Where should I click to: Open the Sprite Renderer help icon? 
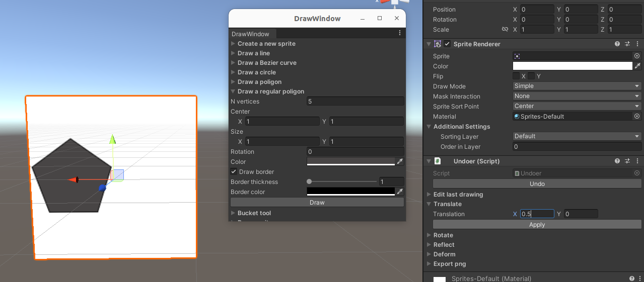pos(617,44)
